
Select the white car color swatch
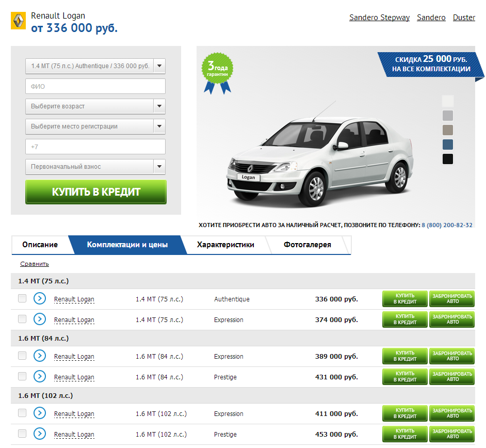point(448,101)
